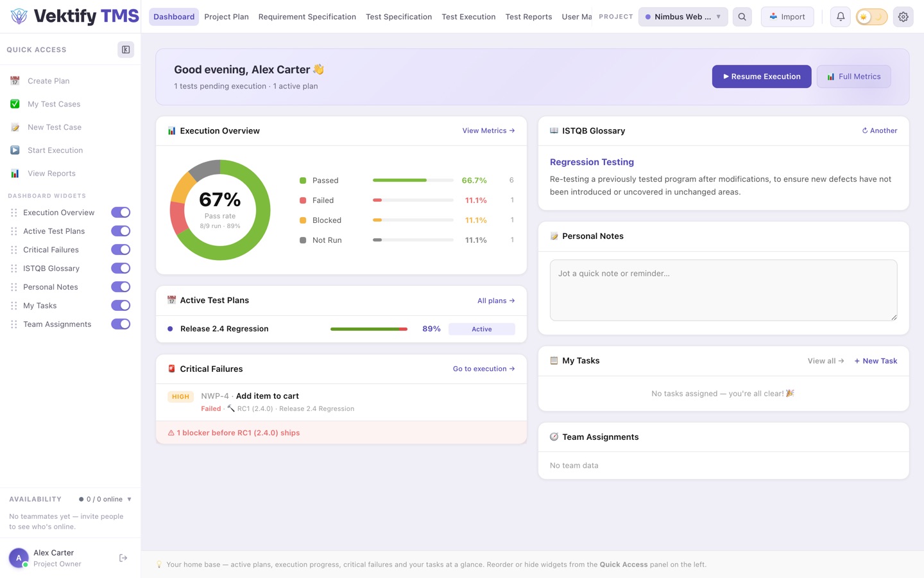The width and height of the screenshot is (924, 578).
Task: Click the Execution Overview bar chart icon
Action: coord(171,131)
